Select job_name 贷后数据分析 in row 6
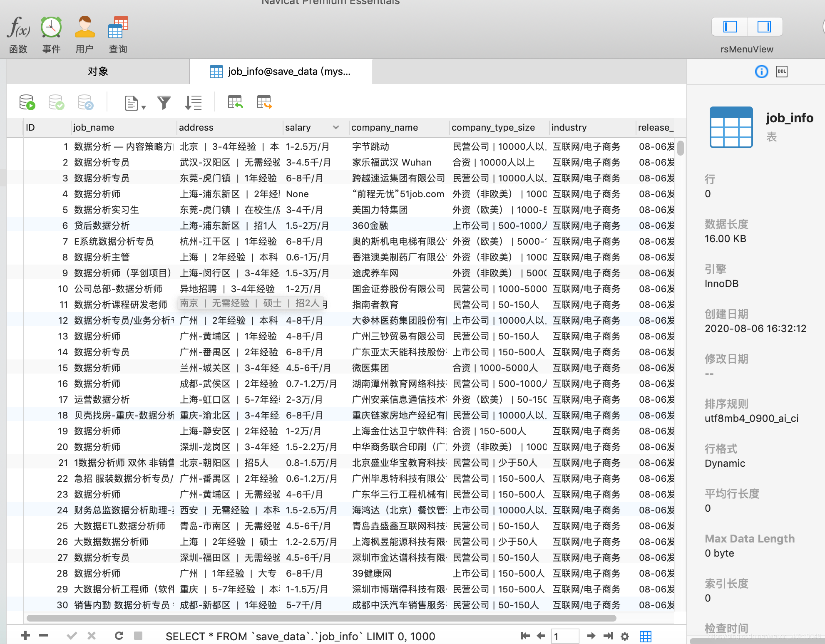 [x=102, y=225]
